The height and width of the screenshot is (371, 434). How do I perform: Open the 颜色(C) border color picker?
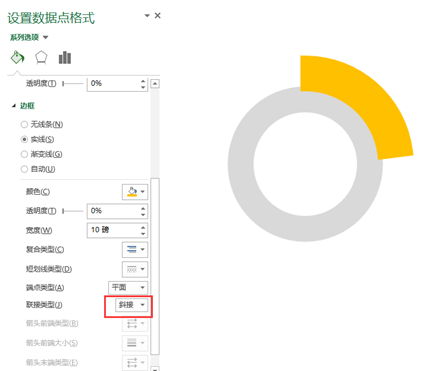pyautogui.click(x=135, y=192)
